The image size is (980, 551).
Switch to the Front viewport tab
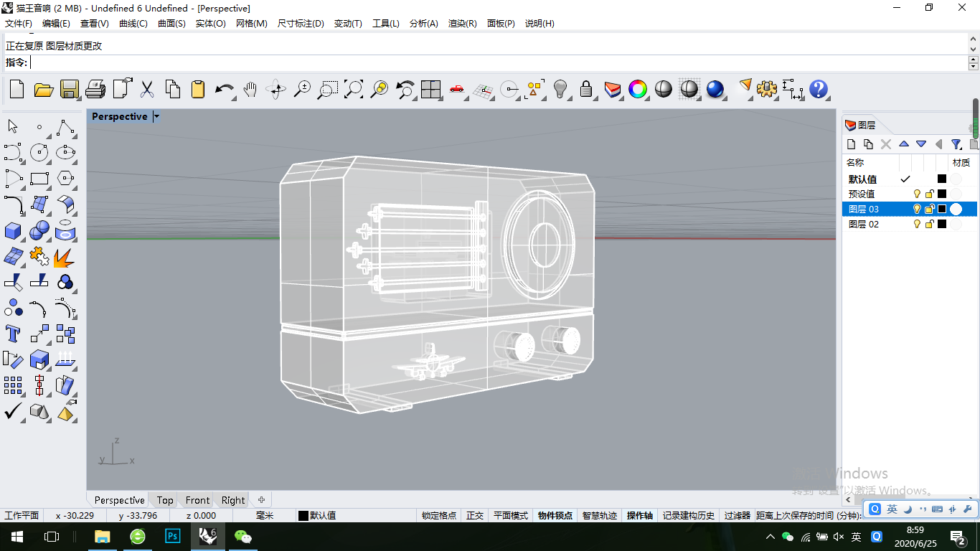(x=197, y=500)
